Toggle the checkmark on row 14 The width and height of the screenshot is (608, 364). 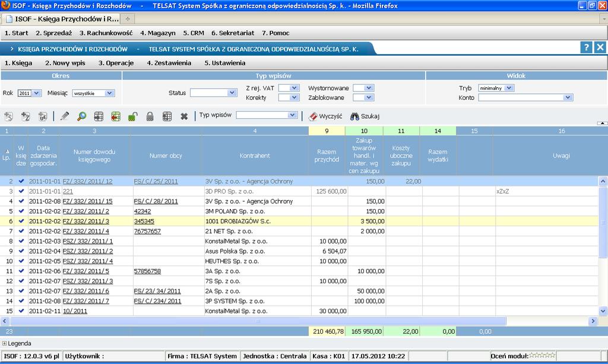coord(21,301)
